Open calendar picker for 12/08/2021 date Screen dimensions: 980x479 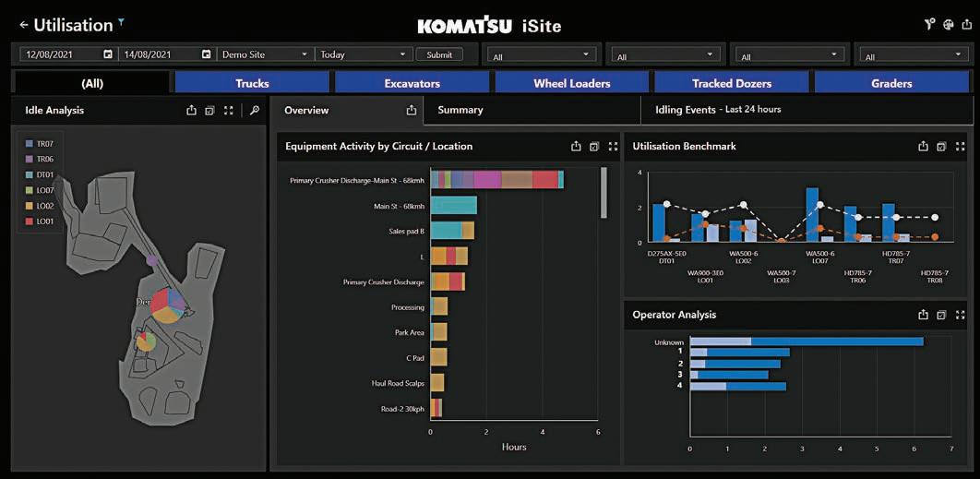pyautogui.click(x=108, y=54)
